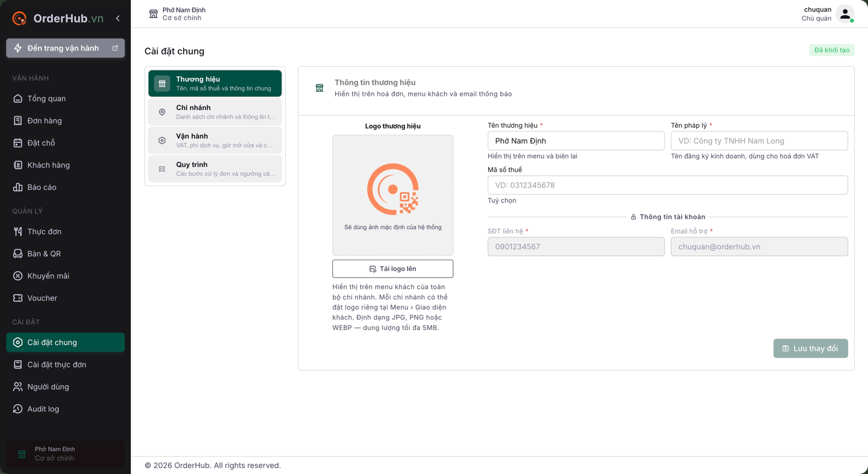The width and height of the screenshot is (868, 474).
Task: Open Khuyến mãi promotions page
Action: 65,276
